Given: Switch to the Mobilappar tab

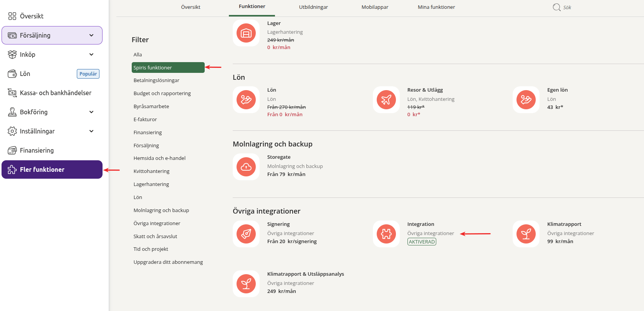Looking at the screenshot, I should click(x=375, y=7).
